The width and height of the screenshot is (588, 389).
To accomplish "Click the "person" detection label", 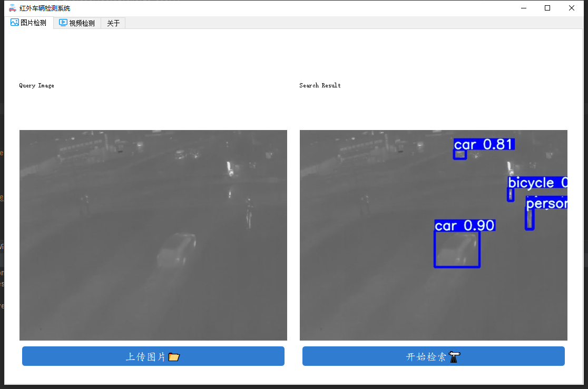I will click(x=546, y=204).
